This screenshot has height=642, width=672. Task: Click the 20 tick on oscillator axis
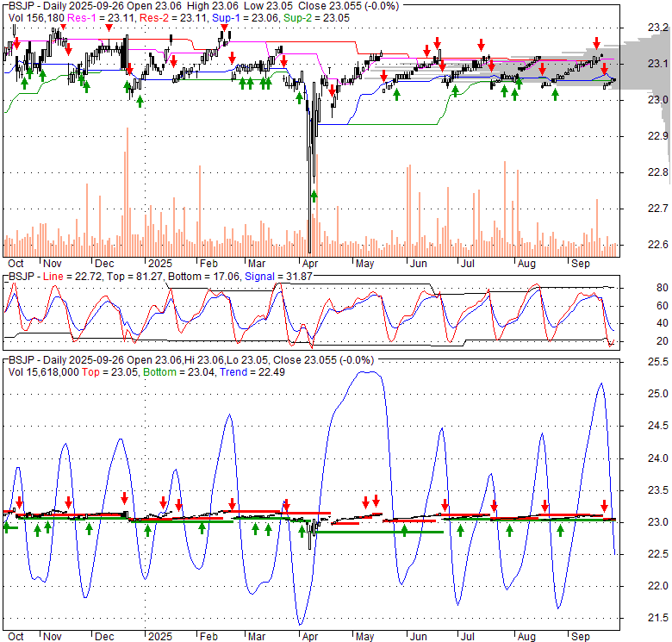pyautogui.click(x=663, y=341)
